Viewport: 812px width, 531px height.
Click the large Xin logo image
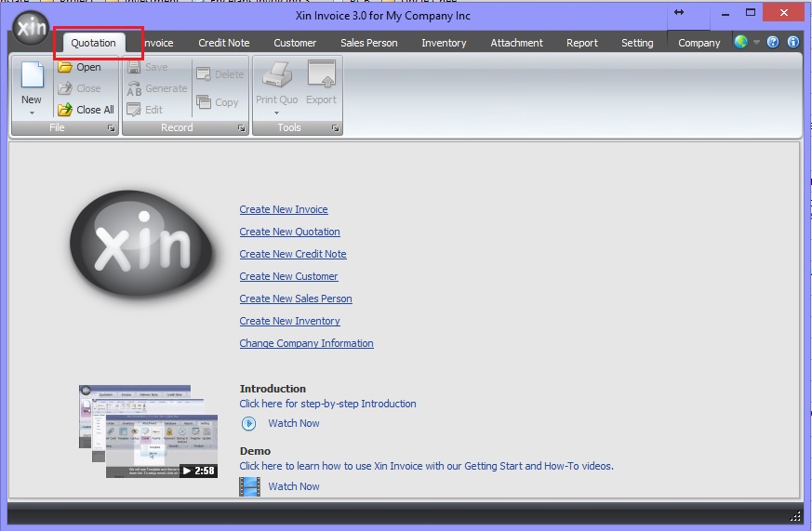[140, 244]
